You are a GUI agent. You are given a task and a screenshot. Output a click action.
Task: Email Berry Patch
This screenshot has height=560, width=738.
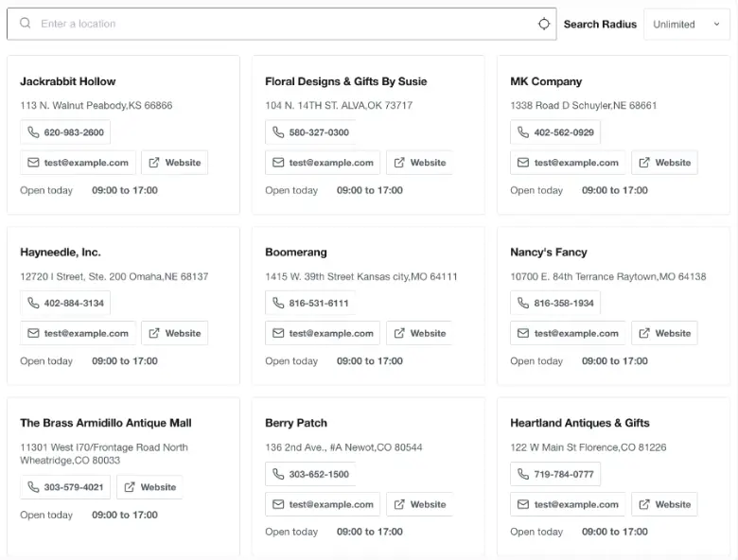point(323,504)
